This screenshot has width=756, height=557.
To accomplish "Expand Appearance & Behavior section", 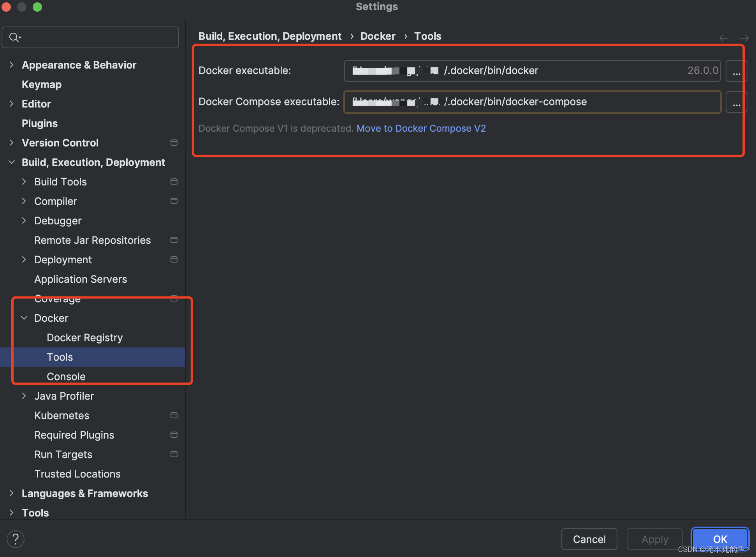I will (12, 65).
